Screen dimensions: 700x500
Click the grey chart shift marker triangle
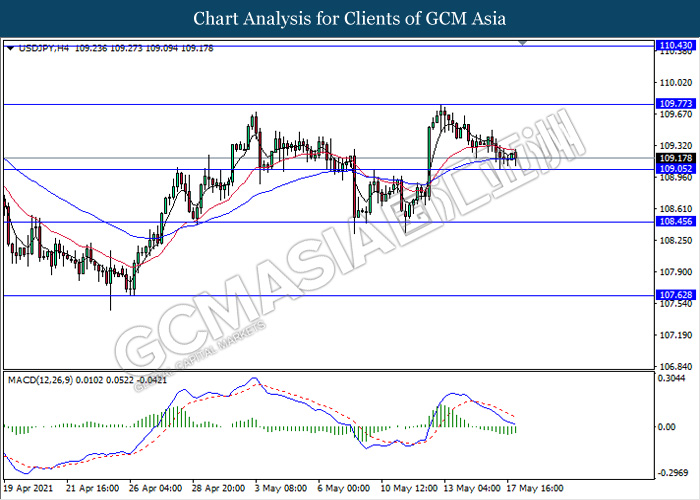(x=523, y=43)
